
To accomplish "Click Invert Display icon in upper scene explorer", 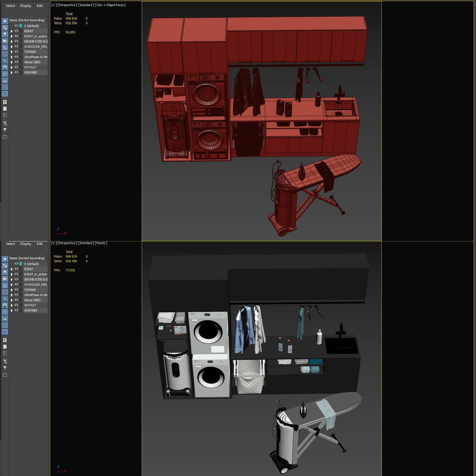I will (5, 115).
